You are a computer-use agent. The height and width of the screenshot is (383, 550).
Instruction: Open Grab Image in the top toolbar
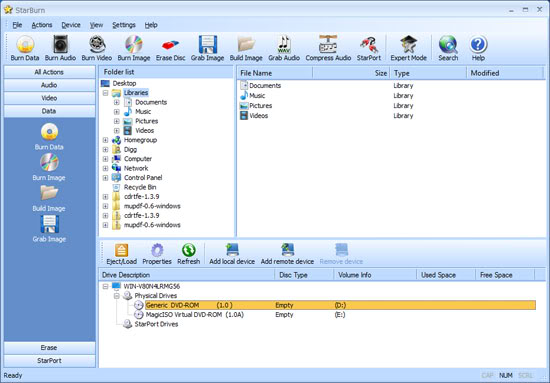click(x=207, y=48)
